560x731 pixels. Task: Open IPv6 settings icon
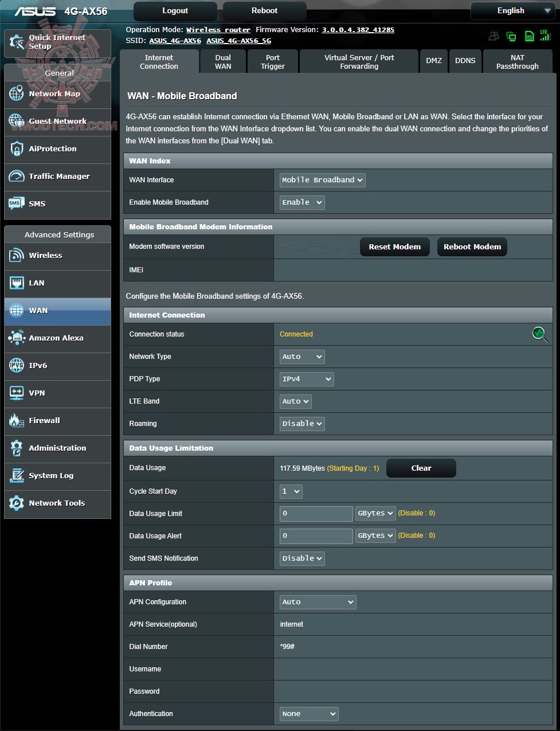(x=17, y=366)
